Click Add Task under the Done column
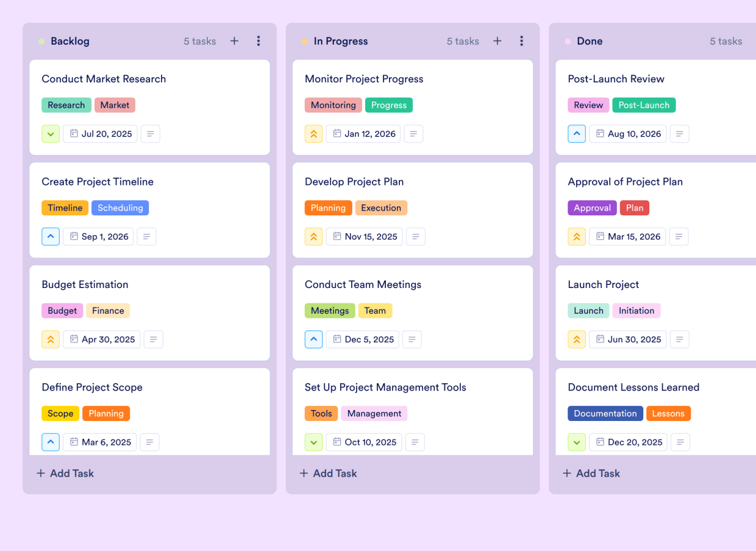 [x=591, y=473]
